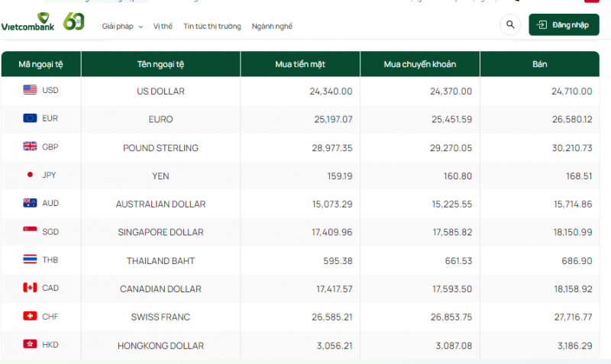
Task: Click the GBP United Kingdom flag icon
Action: coord(31,147)
